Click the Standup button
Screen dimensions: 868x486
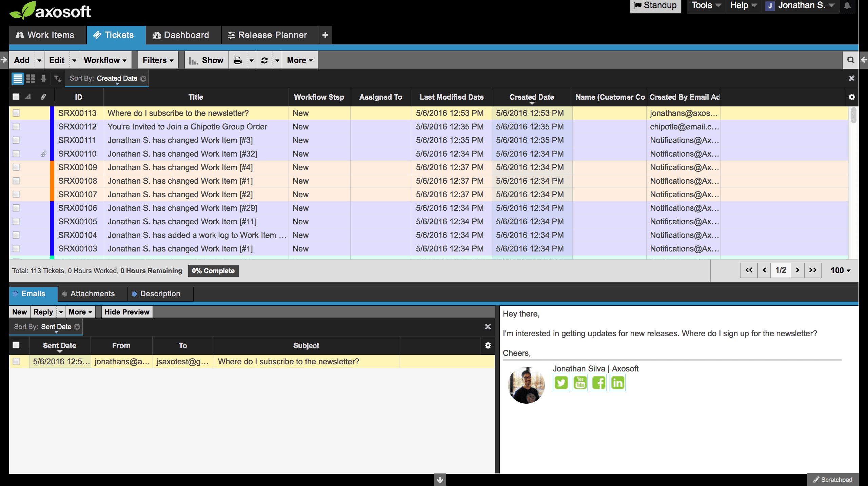(x=655, y=6)
